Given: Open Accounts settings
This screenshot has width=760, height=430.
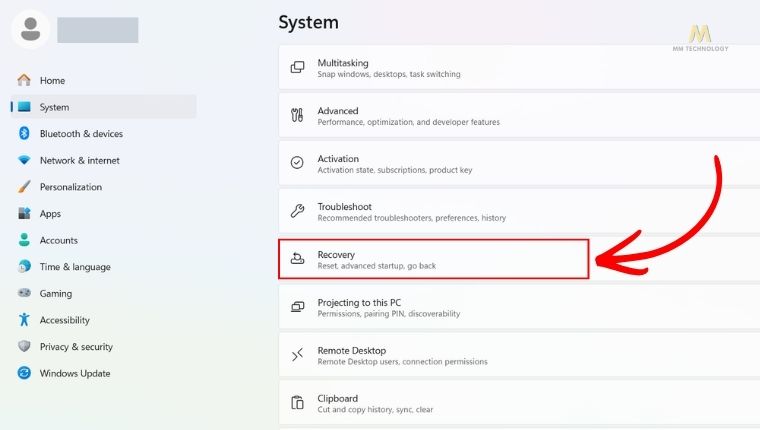Looking at the screenshot, I should (x=104, y=240).
